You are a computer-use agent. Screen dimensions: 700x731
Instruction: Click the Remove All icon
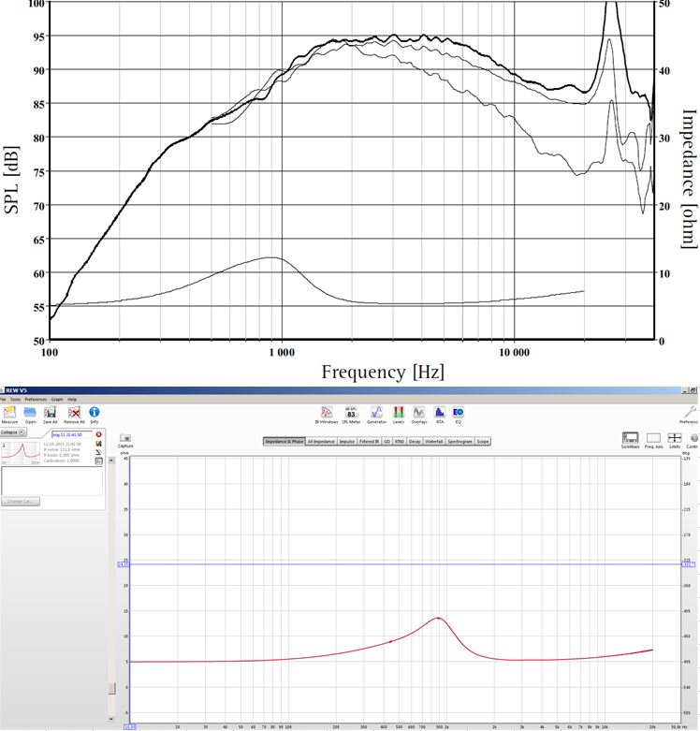point(74,413)
